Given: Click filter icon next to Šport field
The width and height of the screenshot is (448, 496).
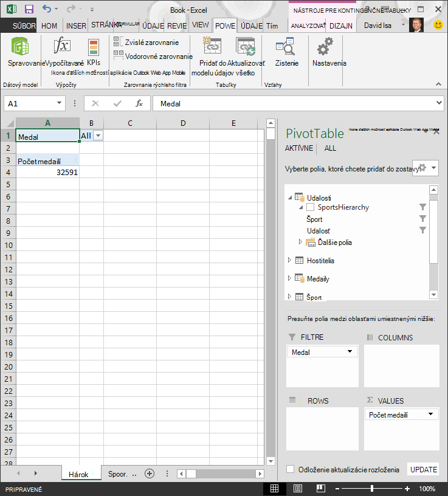Looking at the screenshot, I should (x=422, y=219).
